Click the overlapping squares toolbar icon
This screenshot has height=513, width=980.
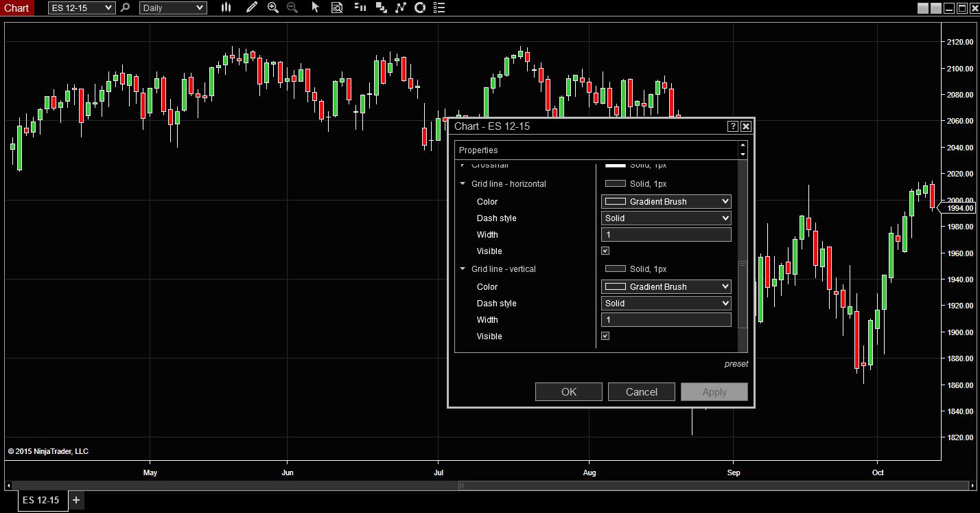[382, 8]
